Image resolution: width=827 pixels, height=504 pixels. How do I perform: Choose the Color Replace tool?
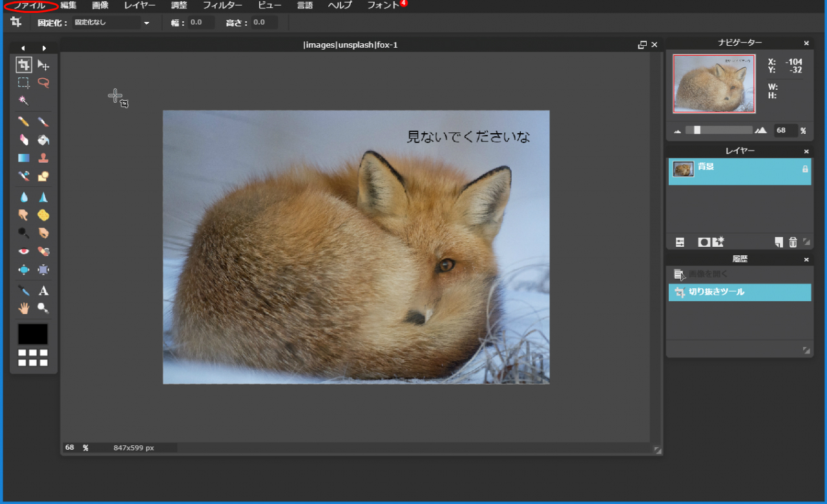click(24, 176)
